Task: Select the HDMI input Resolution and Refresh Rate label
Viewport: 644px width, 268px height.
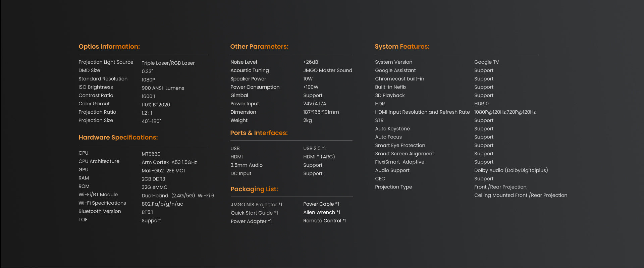Action: [x=422, y=112]
